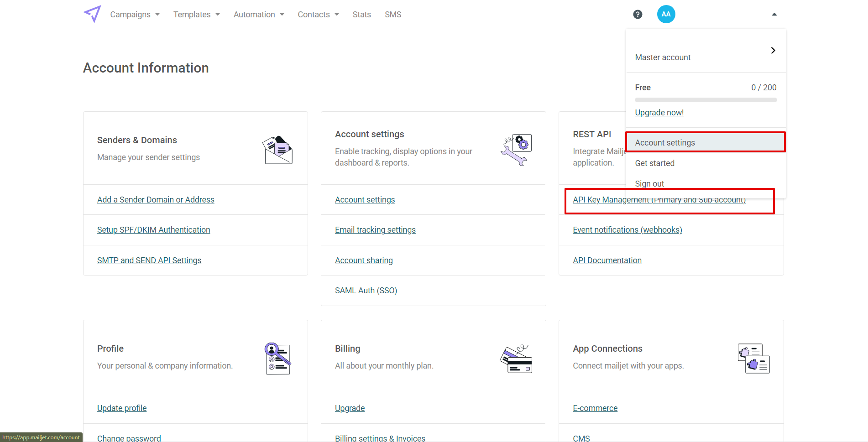
Task: Open SAML Auth (SSO) link
Action: pyautogui.click(x=366, y=291)
